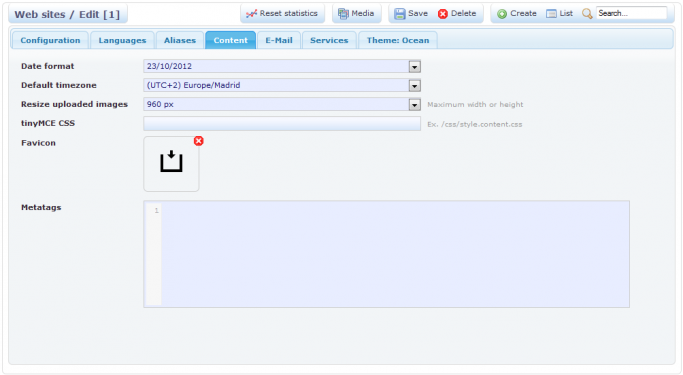Screen dimensions: 683x375
Task: Click the Create button label
Action: tap(523, 14)
